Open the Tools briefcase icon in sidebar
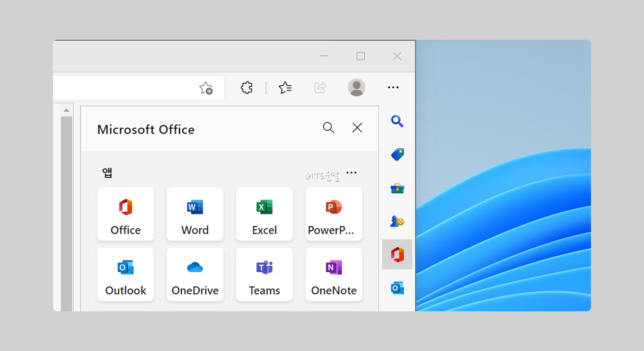 tap(397, 187)
